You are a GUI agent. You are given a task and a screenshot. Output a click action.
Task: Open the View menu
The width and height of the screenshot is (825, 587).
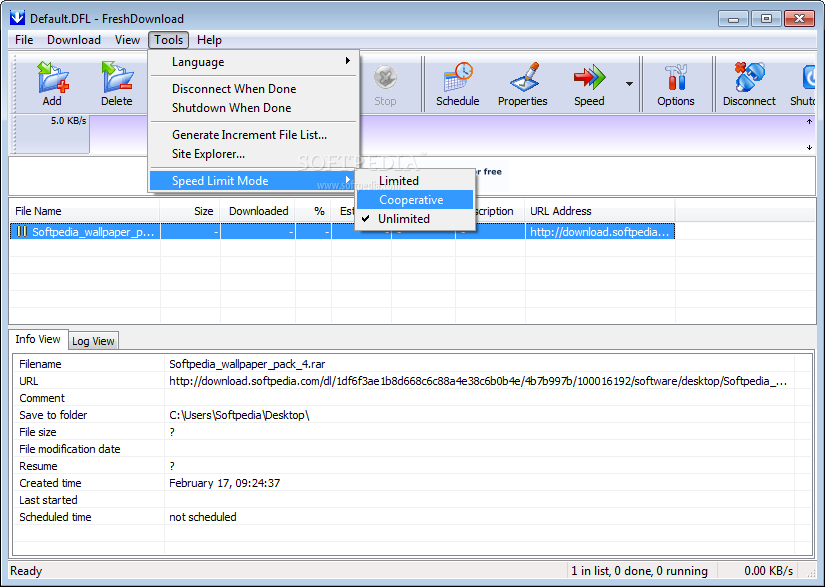click(127, 40)
